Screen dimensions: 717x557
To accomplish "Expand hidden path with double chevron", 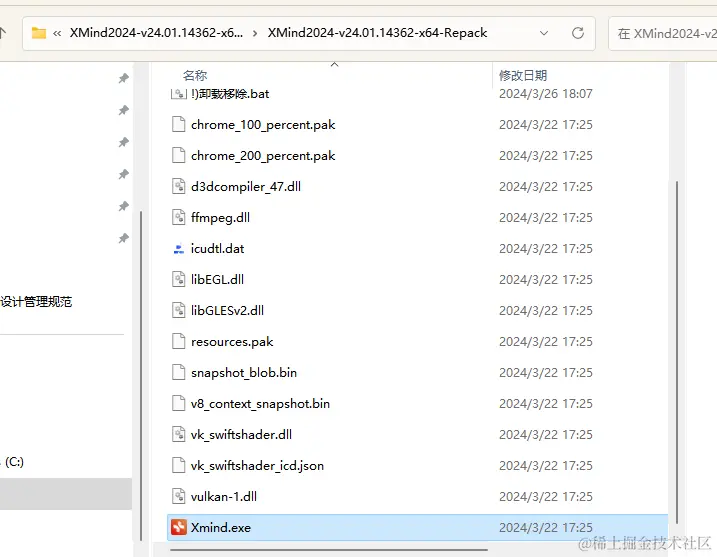I will [x=57, y=33].
